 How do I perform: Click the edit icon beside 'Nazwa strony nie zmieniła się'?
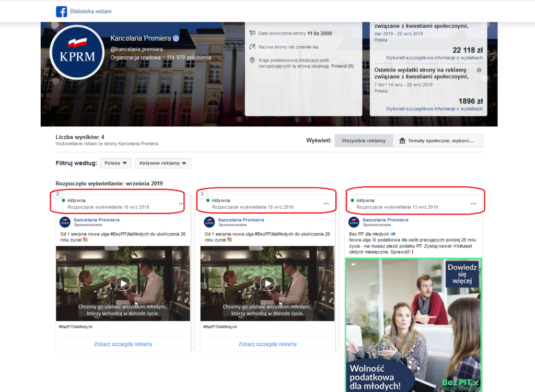point(252,46)
